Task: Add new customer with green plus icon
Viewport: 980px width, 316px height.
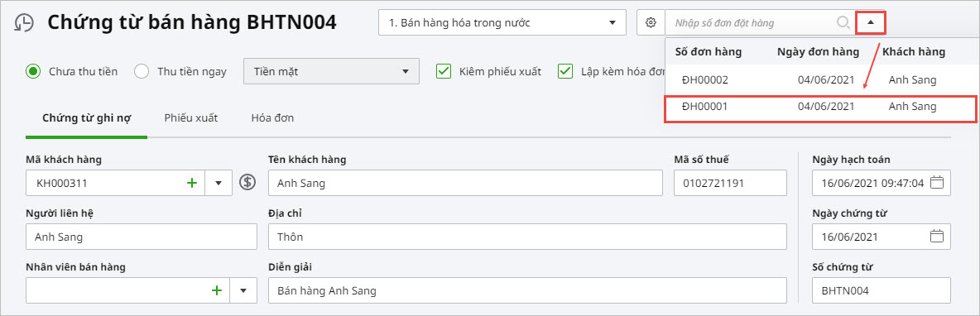Action: [x=192, y=183]
